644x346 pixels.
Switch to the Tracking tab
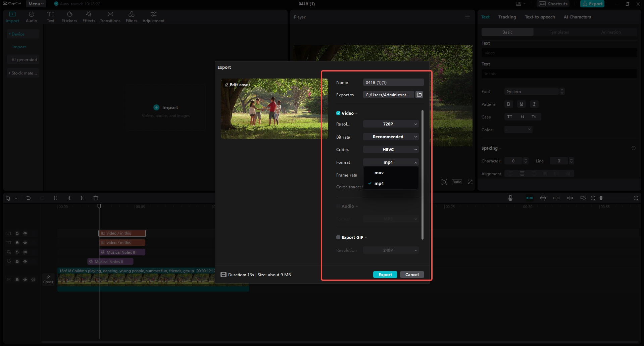tap(507, 17)
